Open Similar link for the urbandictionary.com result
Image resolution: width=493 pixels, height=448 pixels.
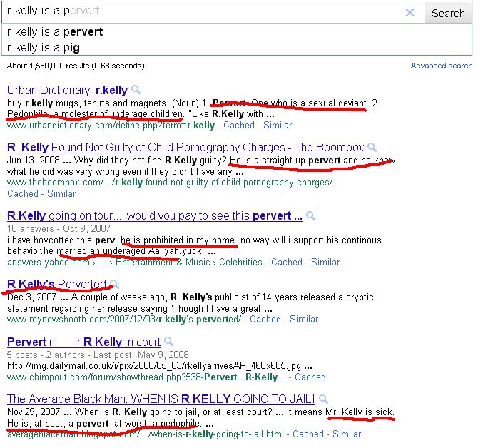click(278, 125)
